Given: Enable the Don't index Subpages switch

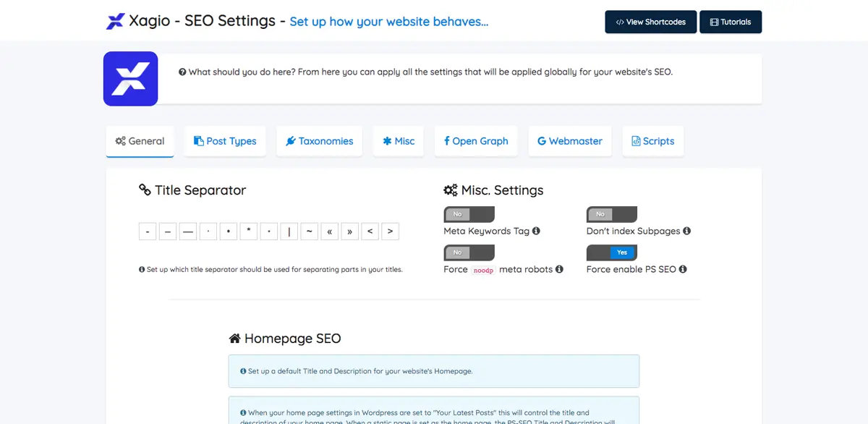Looking at the screenshot, I should [x=611, y=214].
